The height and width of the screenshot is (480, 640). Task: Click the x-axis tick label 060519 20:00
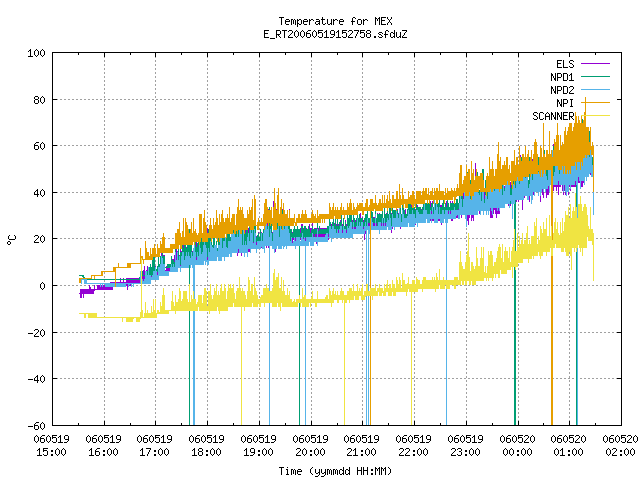click(310, 446)
